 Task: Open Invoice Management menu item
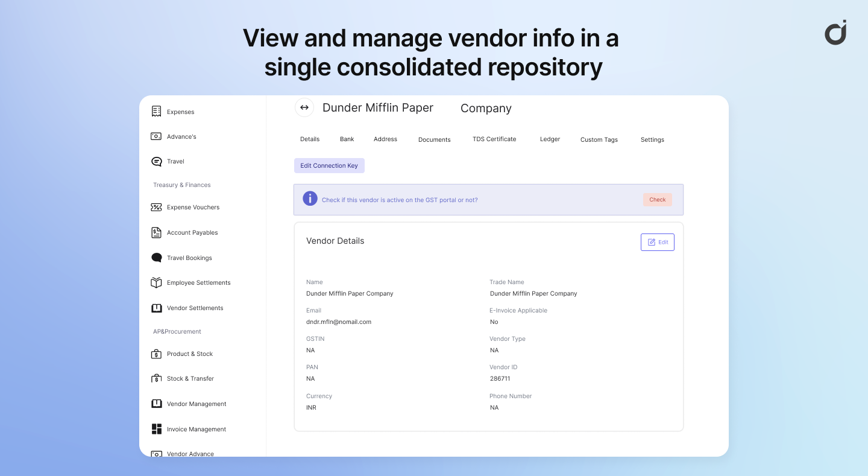197,429
